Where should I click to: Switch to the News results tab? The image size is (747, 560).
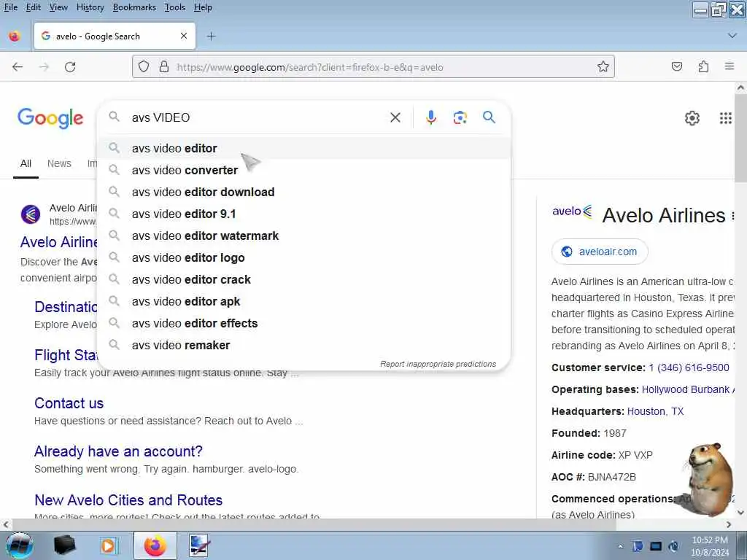(59, 164)
